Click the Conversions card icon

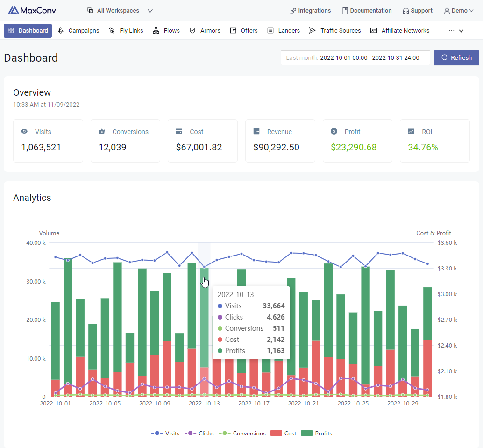coord(102,132)
